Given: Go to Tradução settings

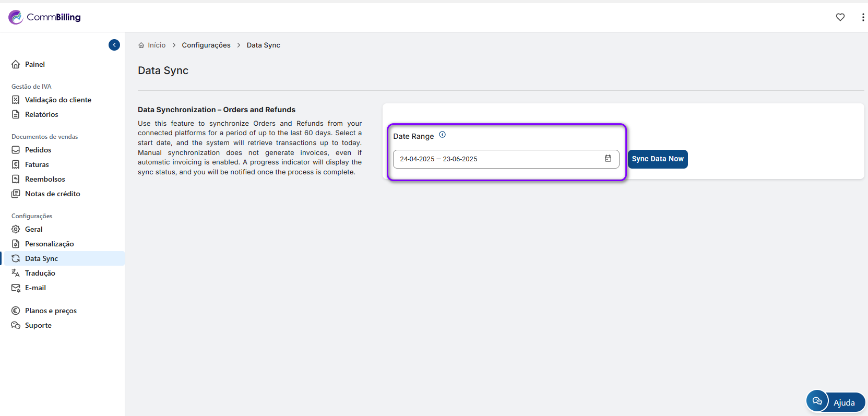Looking at the screenshot, I should (40, 273).
